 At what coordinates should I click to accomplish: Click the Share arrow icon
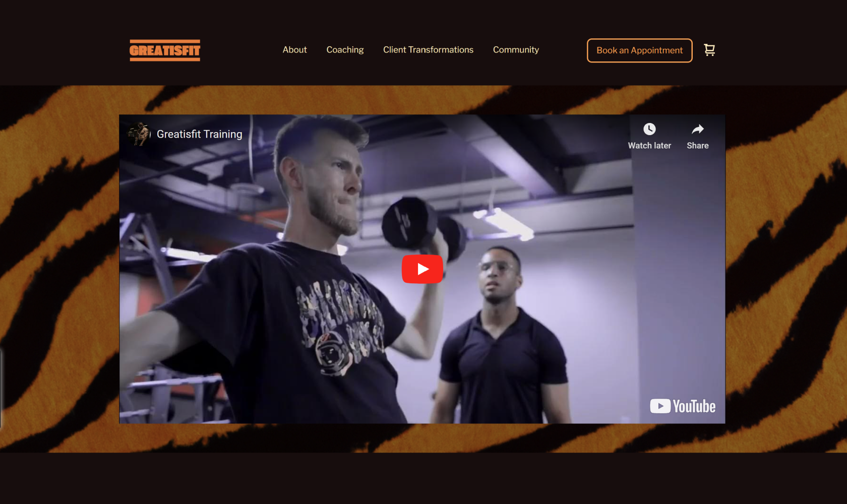pos(698,129)
